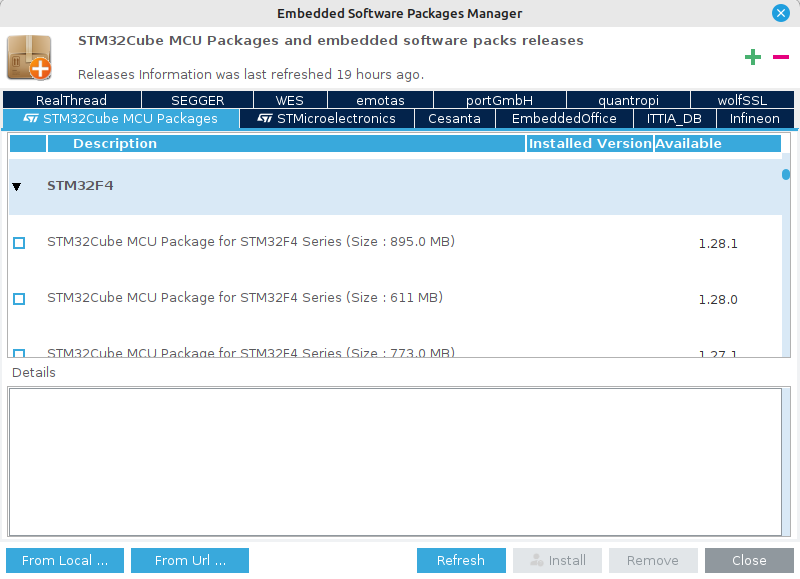This screenshot has height=579, width=800.
Task: Click the pink minus collapse-all icon
Action: 781,57
